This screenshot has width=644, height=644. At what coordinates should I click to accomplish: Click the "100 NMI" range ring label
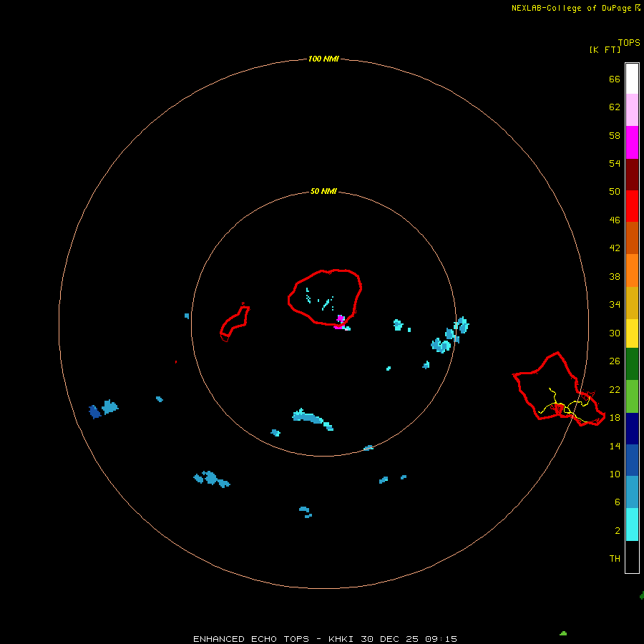323,59
